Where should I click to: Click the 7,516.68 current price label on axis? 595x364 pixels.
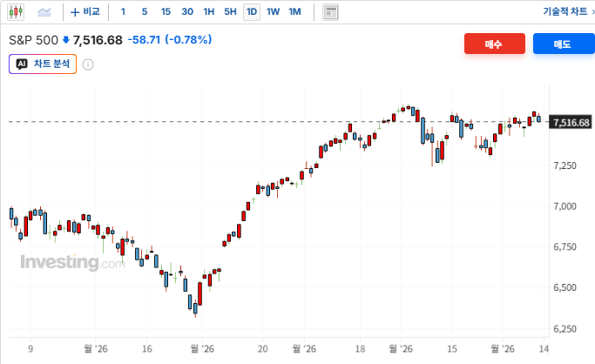tap(571, 123)
